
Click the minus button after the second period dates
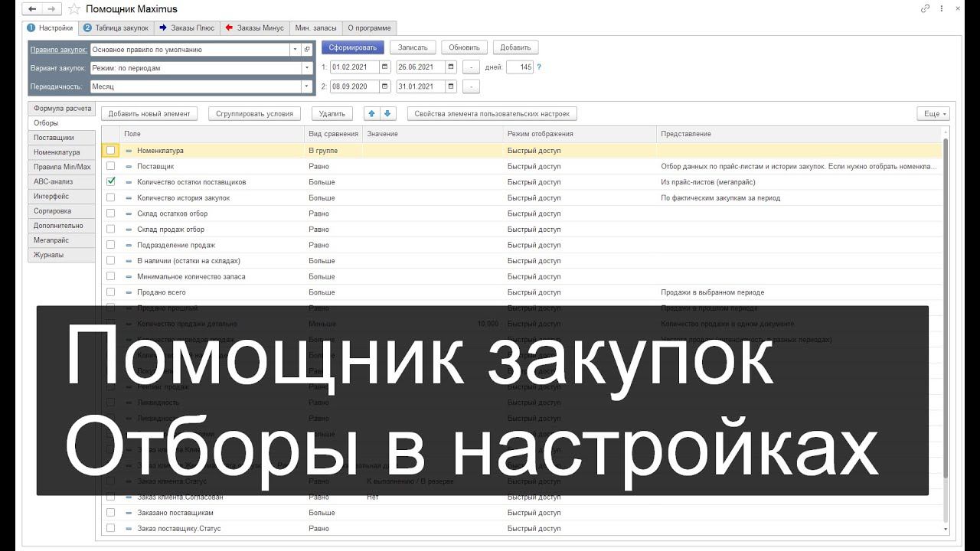(472, 86)
